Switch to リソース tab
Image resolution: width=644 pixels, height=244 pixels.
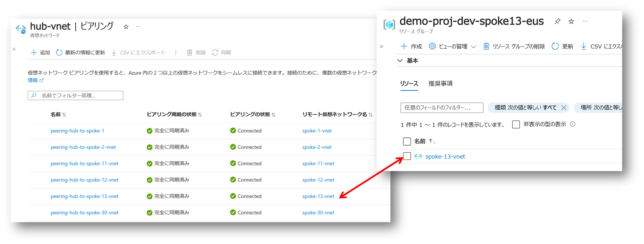(409, 84)
